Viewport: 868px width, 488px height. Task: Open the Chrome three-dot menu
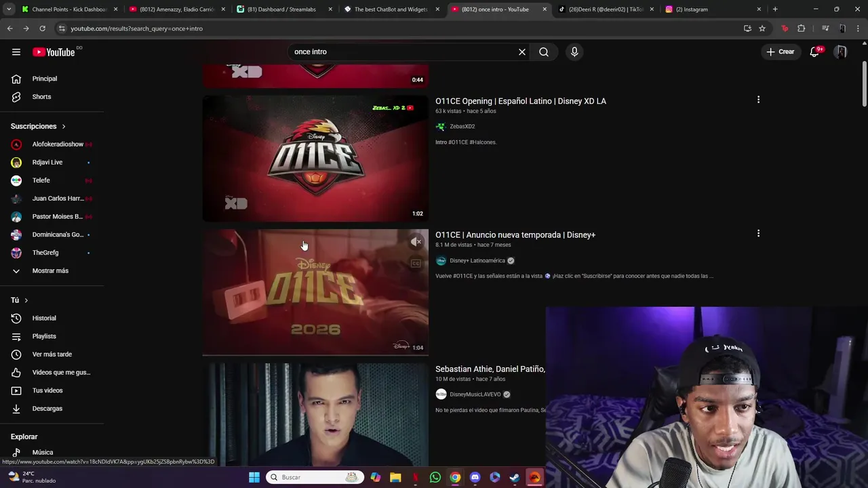[x=859, y=28]
